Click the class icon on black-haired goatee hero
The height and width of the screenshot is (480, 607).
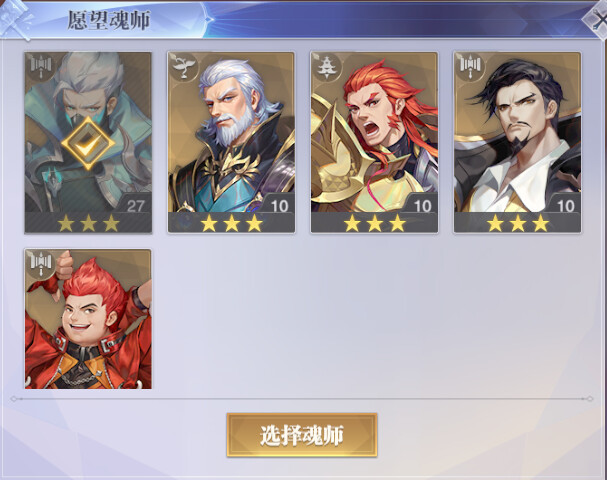(470, 67)
